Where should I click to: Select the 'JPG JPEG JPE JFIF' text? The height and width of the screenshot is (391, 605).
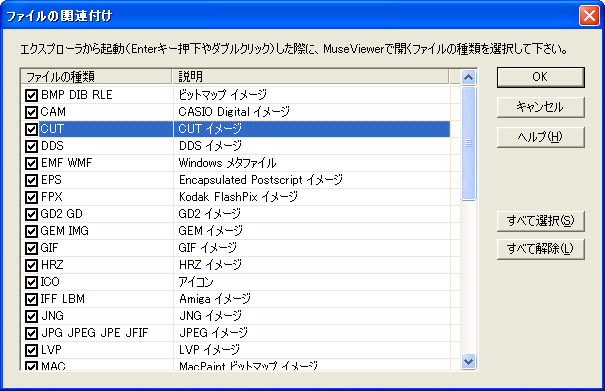(x=95, y=333)
